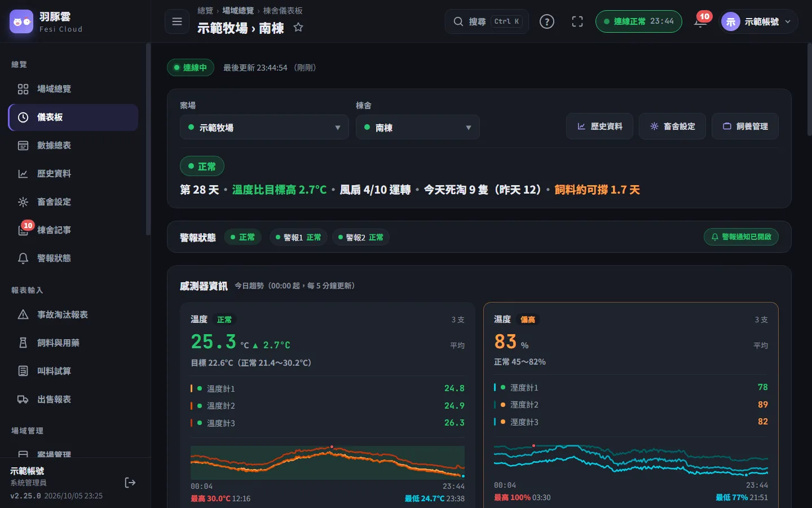The image size is (812, 508).
Task: Click the 歷史資料 button in the selector card
Action: coord(599,126)
